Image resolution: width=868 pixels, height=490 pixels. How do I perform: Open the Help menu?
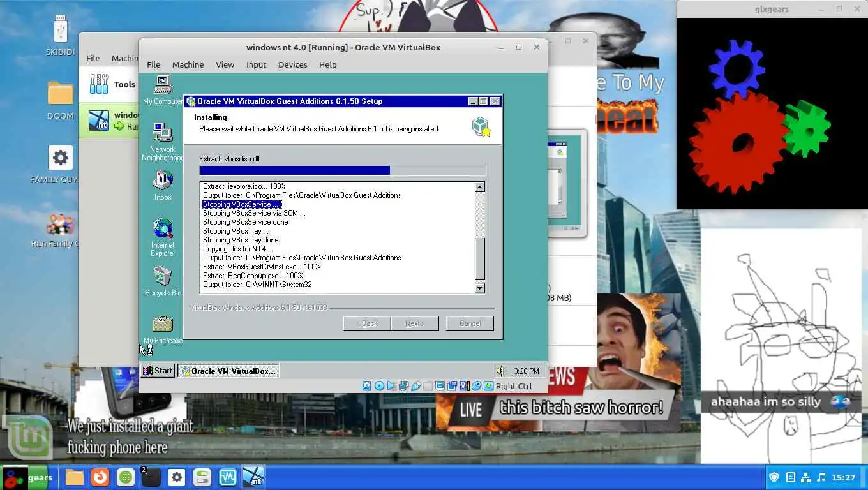click(x=327, y=64)
